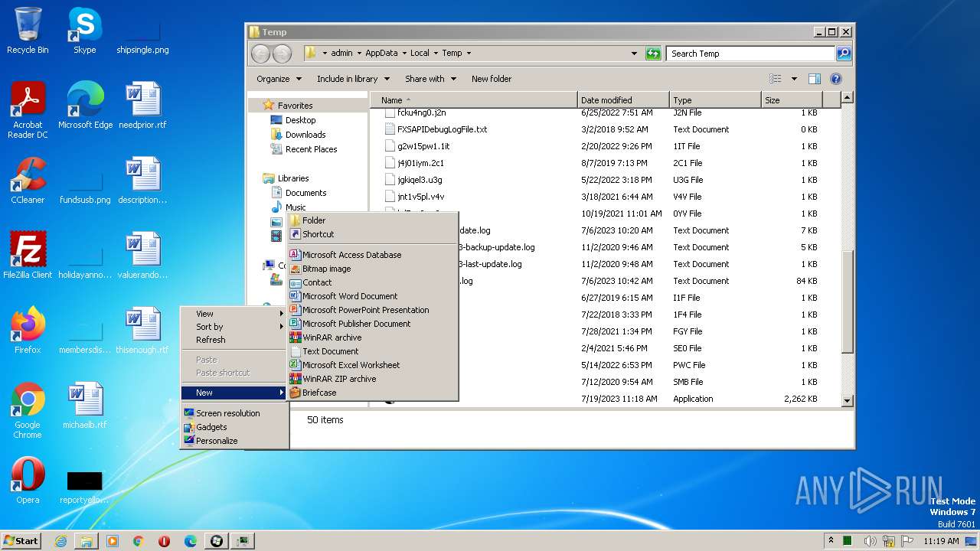980x551 pixels.
Task: Create a Microsoft Access Database
Action: pyautogui.click(x=373, y=255)
